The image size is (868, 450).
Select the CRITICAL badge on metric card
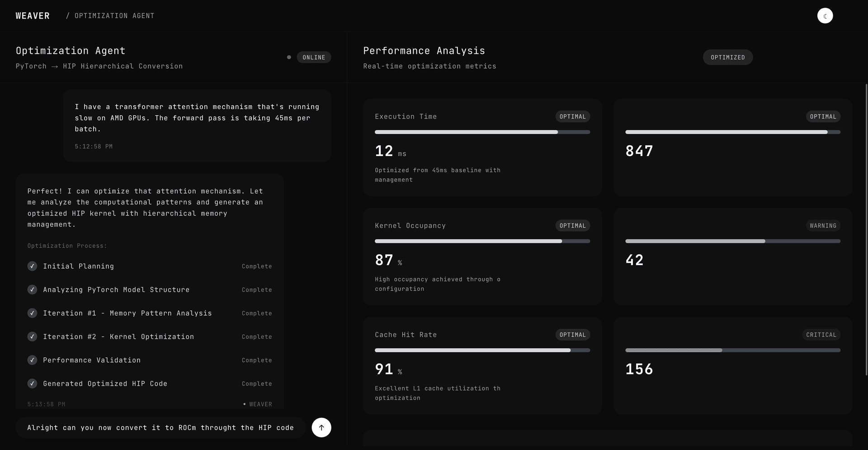pos(821,335)
